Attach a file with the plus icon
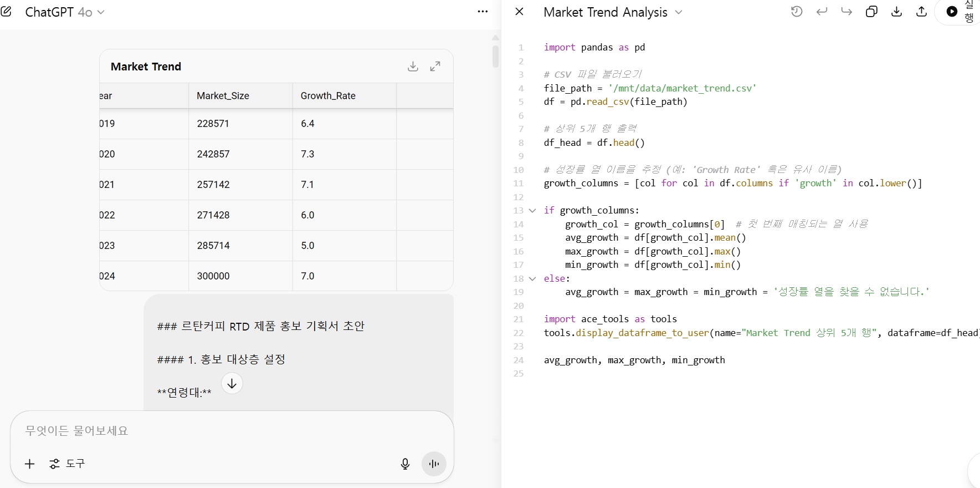Screen dimensions: 980x488 [30, 464]
